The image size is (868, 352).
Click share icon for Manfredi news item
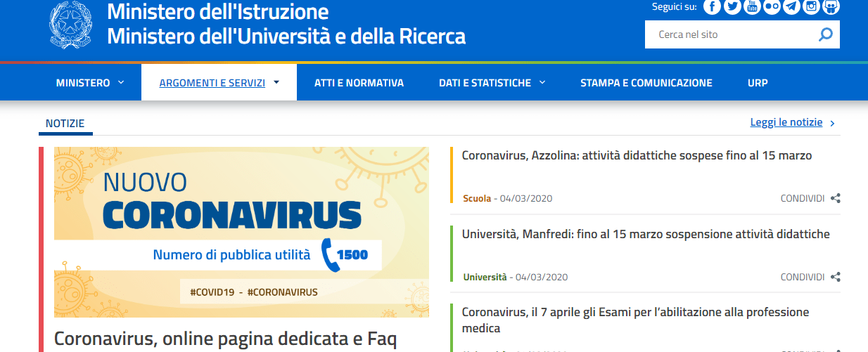(x=835, y=277)
